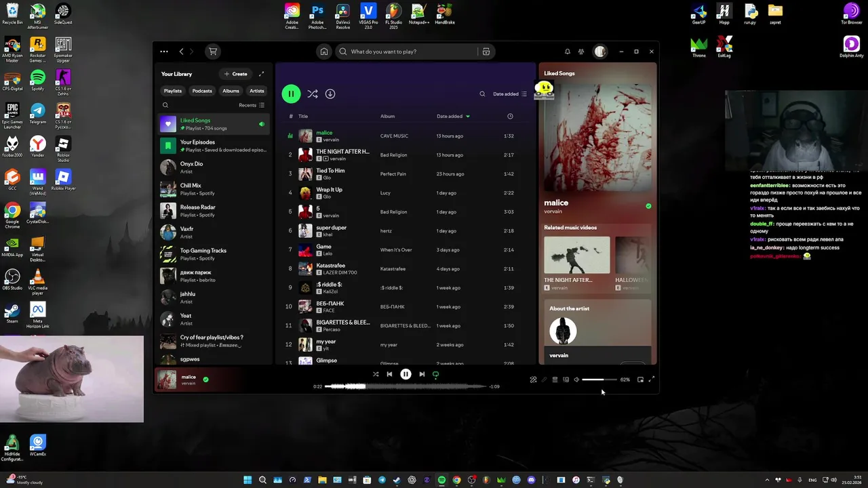Sort by the Title column header
Screen dimensions: 868x488
click(303, 117)
